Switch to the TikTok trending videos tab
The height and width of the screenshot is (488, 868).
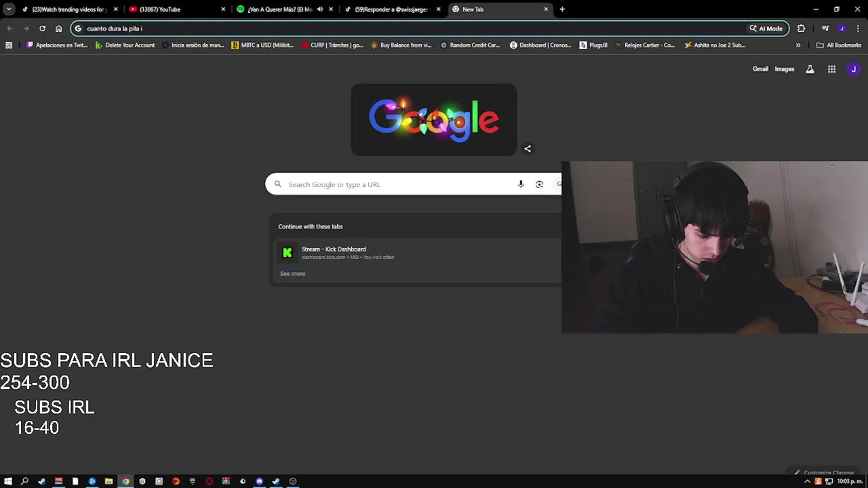point(69,9)
